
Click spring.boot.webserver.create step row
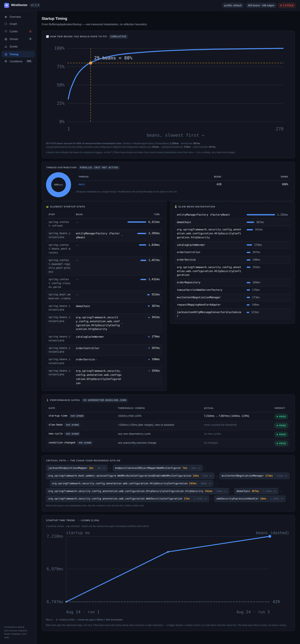click(x=104, y=296)
